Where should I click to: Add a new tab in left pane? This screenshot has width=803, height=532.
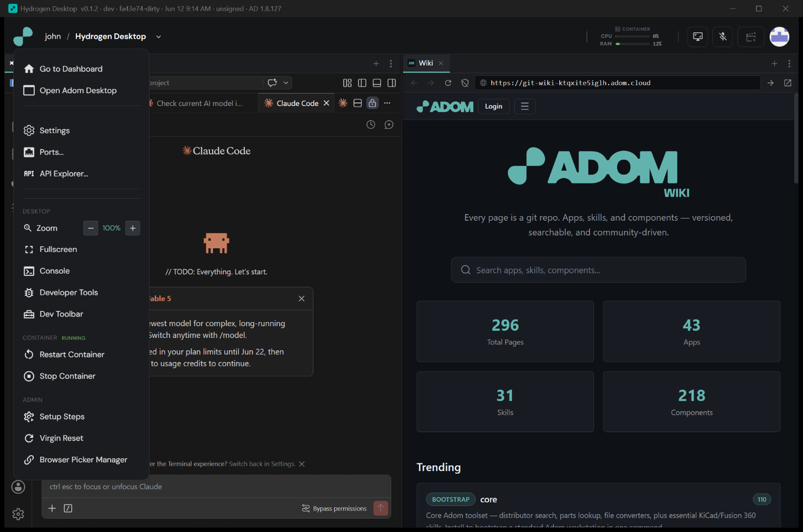click(376, 64)
